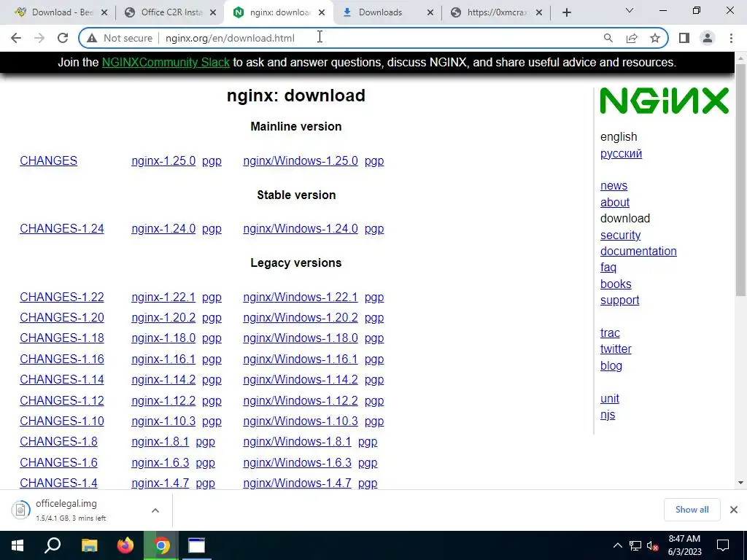Download nginx/Windows-1.8.1
The image size is (747, 560).
pyautogui.click(x=298, y=441)
